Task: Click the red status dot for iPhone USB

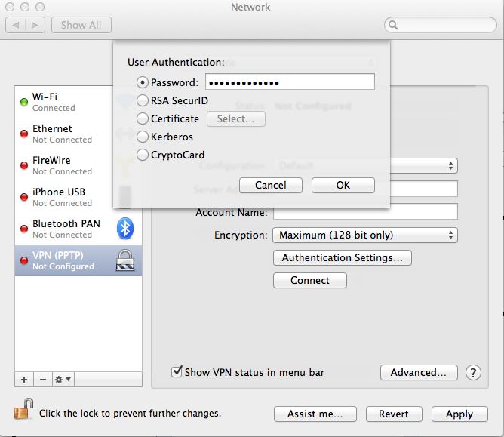Action: pos(24,197)
